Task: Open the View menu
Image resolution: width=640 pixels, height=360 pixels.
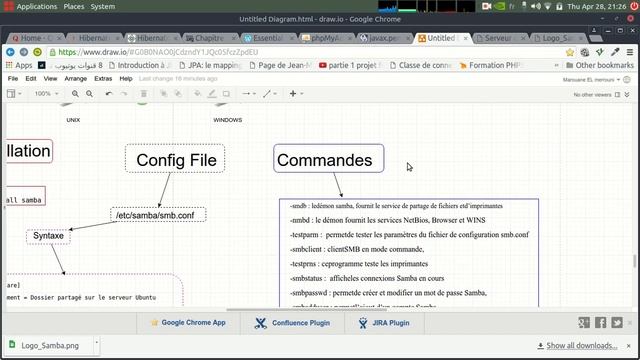Action: (x=50, y=78)
